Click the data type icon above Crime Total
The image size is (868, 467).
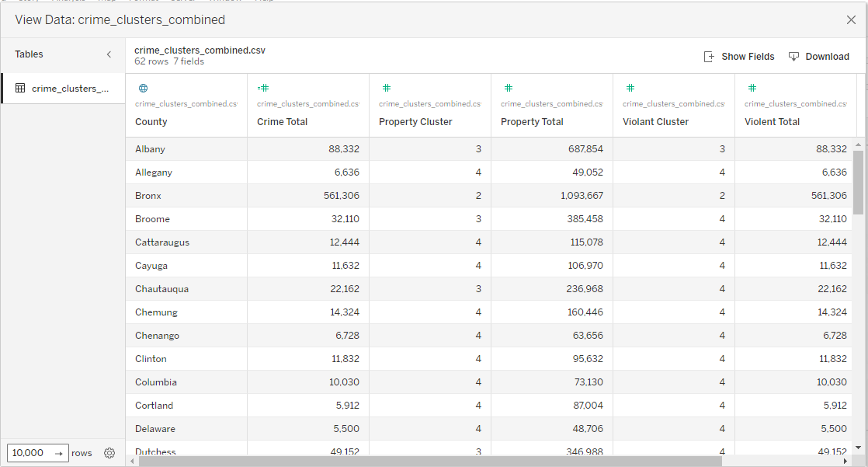pyautogui.click(x=263, y=89)
